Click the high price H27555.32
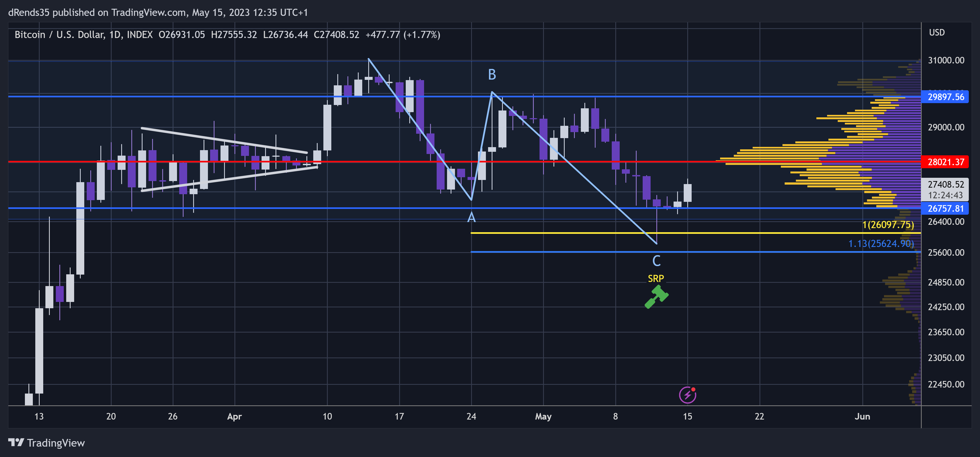Screen dimensions: 980x457 pyautogui.click(x=234, y=35)
